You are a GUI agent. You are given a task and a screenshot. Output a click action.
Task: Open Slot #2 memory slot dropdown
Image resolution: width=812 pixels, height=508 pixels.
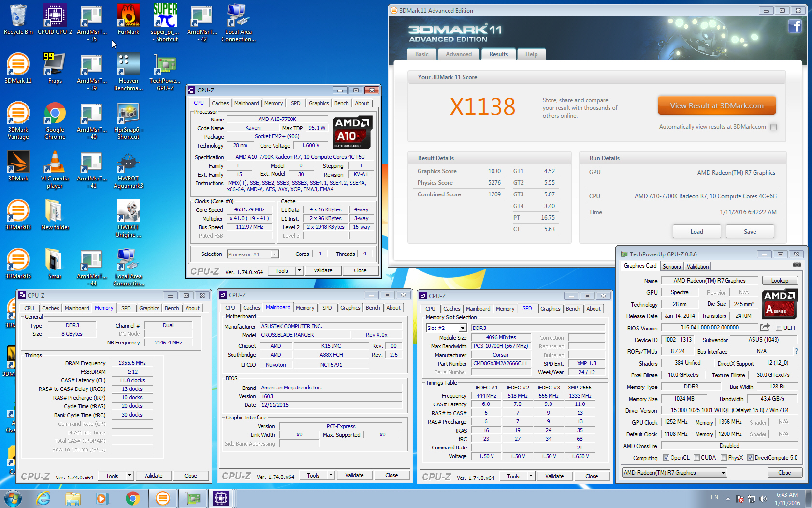point(446,328)
